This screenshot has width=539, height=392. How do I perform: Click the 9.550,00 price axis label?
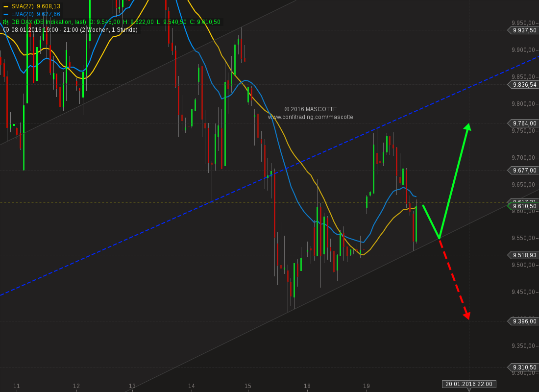point(523,238)
